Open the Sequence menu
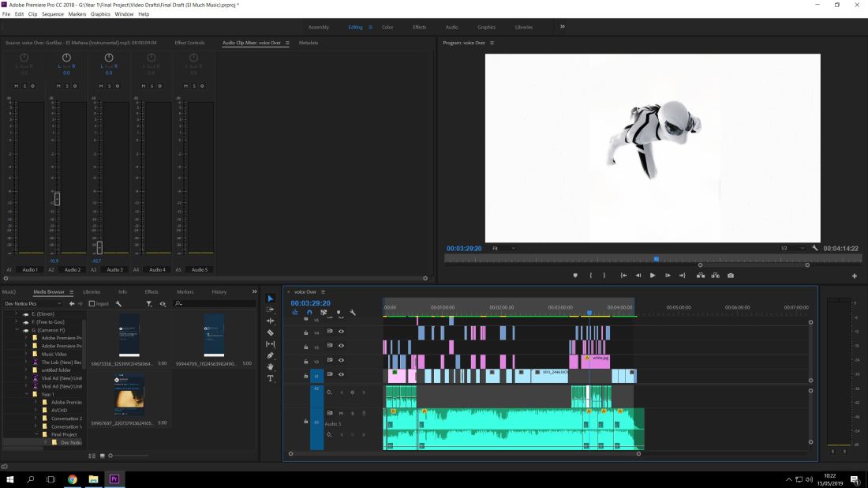This screenshot has width=868, height=488. [53, 14]
